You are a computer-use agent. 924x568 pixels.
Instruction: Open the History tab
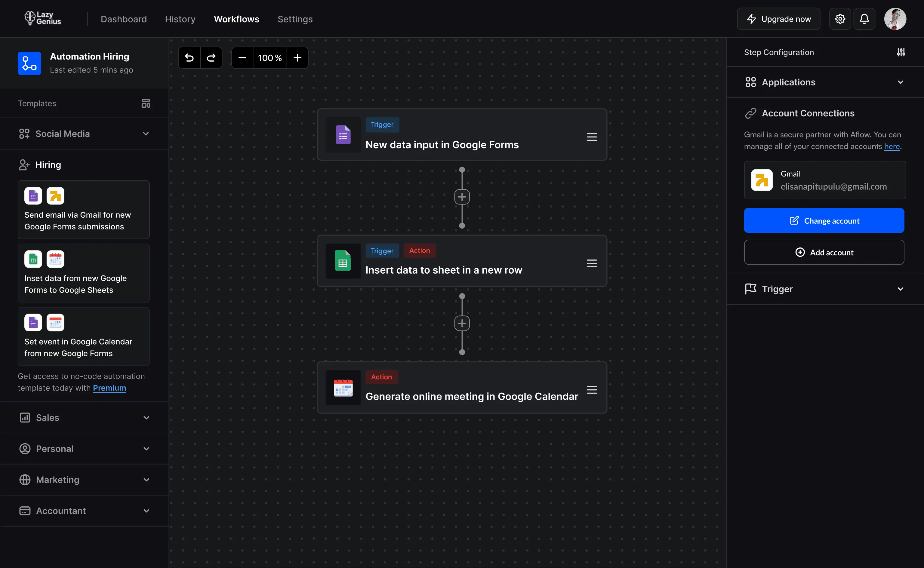[180, 19]
